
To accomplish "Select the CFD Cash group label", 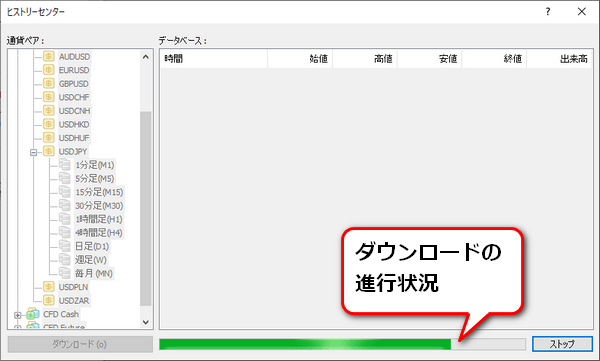I will tap(61, 314).
